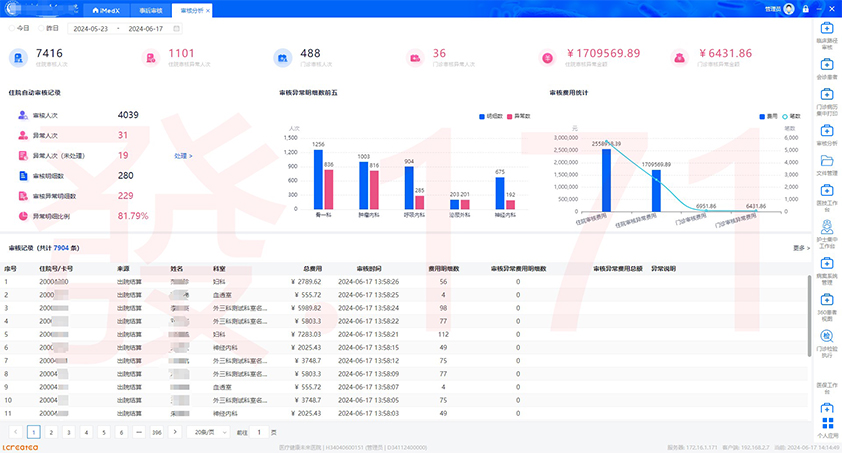Open the 360患者视图 sidebar icon

click(826, 300)
